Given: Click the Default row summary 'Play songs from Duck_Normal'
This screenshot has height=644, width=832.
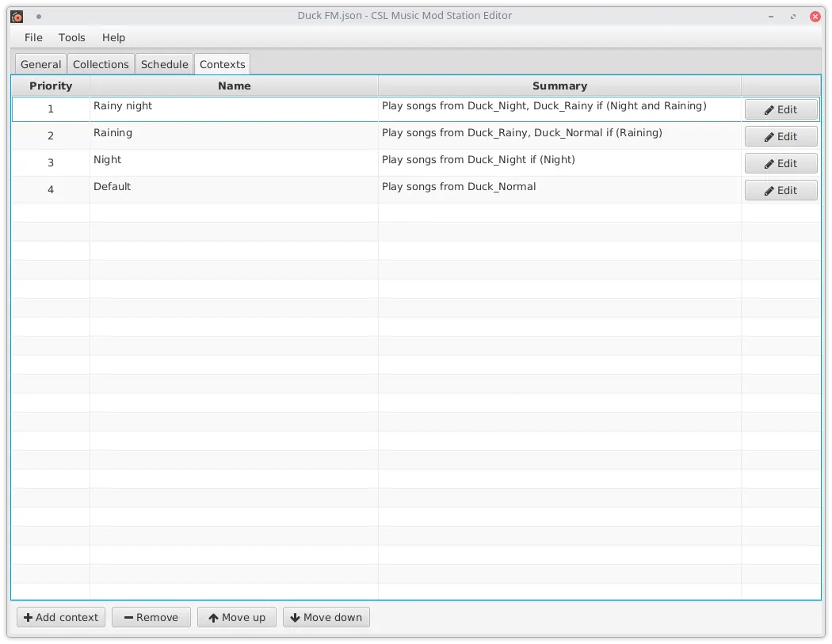Looking at the screenshot, I should tap(459, 187).
